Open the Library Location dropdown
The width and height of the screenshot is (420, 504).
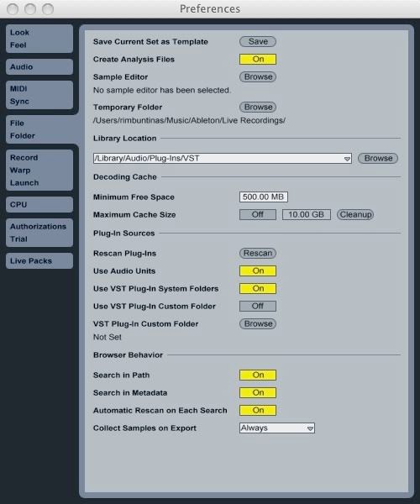pyautogui.click(x=223, y=158)
